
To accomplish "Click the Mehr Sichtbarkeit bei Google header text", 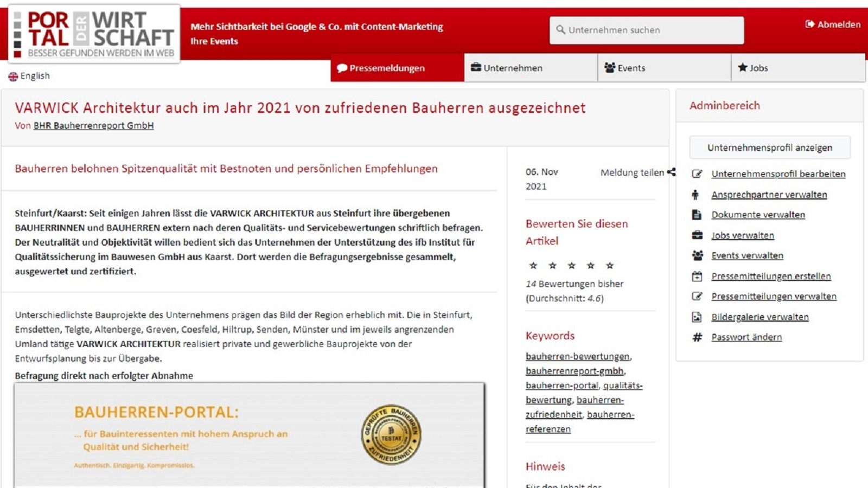I will [316, 27].
